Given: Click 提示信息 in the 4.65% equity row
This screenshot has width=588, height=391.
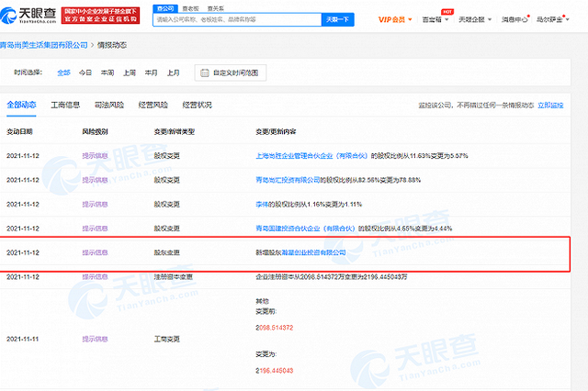Looking at the screenshot, I should tap(95, 229).
